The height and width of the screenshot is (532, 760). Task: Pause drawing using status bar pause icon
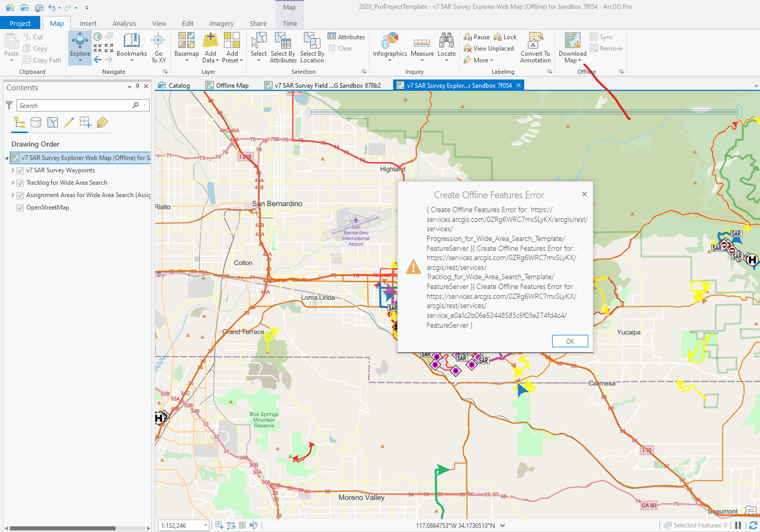tap(738, 525)
